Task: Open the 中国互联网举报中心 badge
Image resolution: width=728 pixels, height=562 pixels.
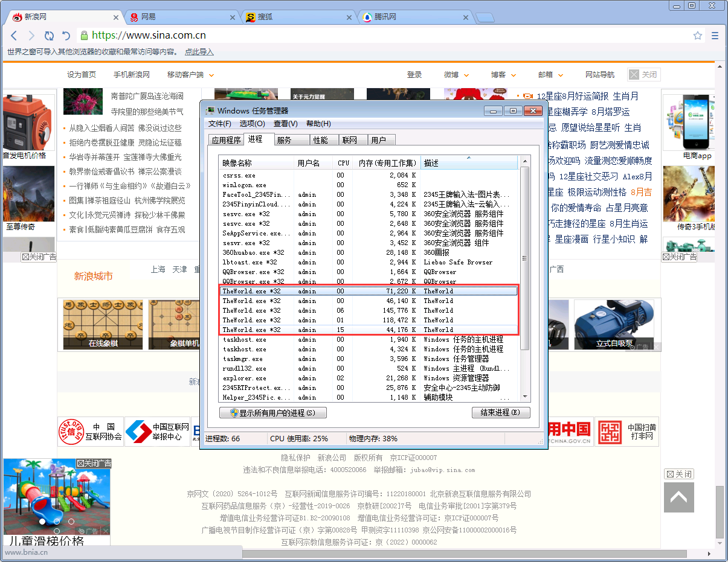Action: (157, 432)
